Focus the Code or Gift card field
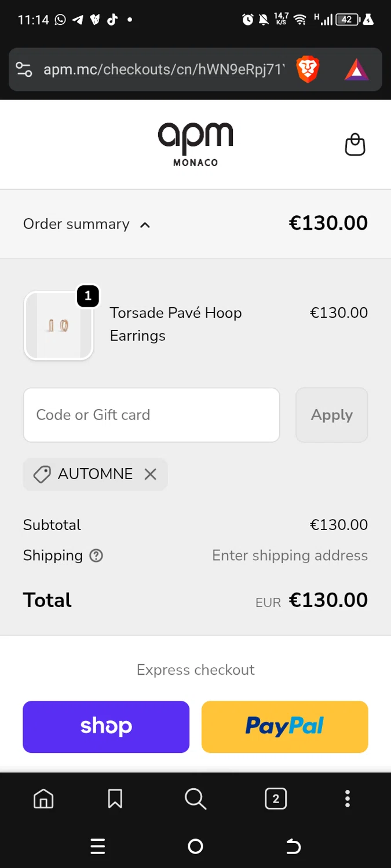Image resolution: width=391 pixels, height=868 pixels. pos(151,415)
